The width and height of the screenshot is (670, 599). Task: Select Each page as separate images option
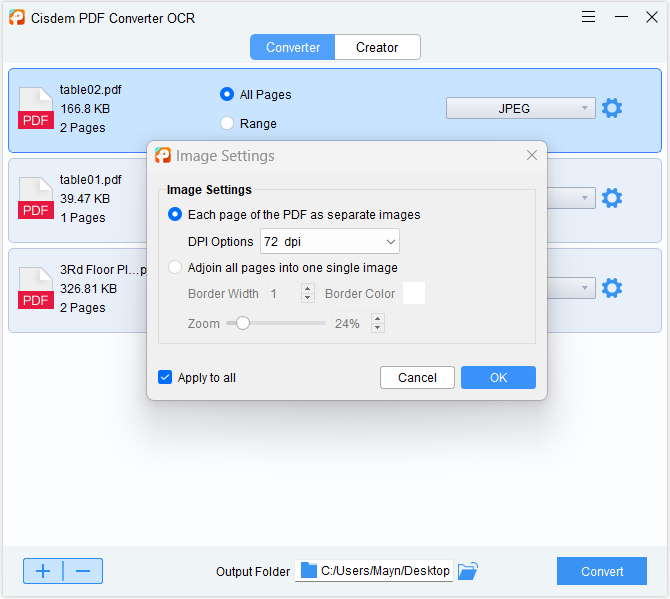(175, 214)
